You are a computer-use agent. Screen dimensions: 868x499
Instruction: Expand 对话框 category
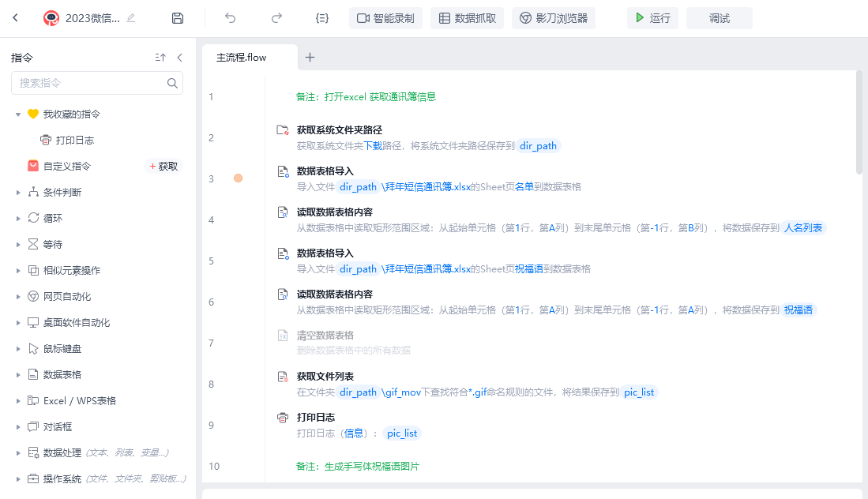click(18, 426)
